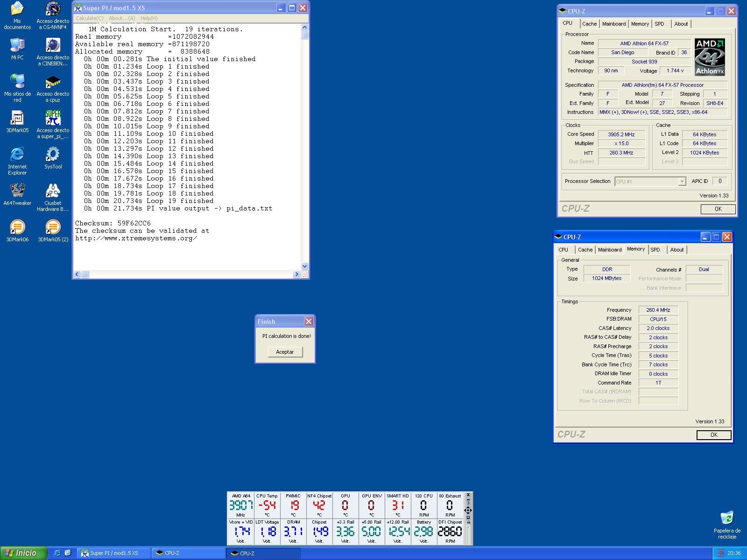Image resolution: width=747 pixels, height=560 pixels.
Task: Click hardware monitor lock icon
Action: (x=468, y=522)
